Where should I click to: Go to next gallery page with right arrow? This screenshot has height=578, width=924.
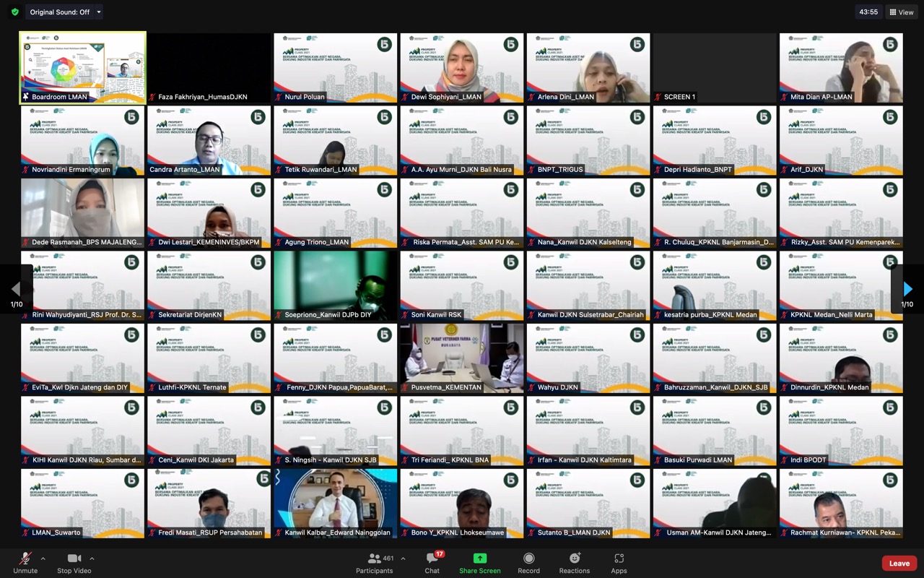907,289
